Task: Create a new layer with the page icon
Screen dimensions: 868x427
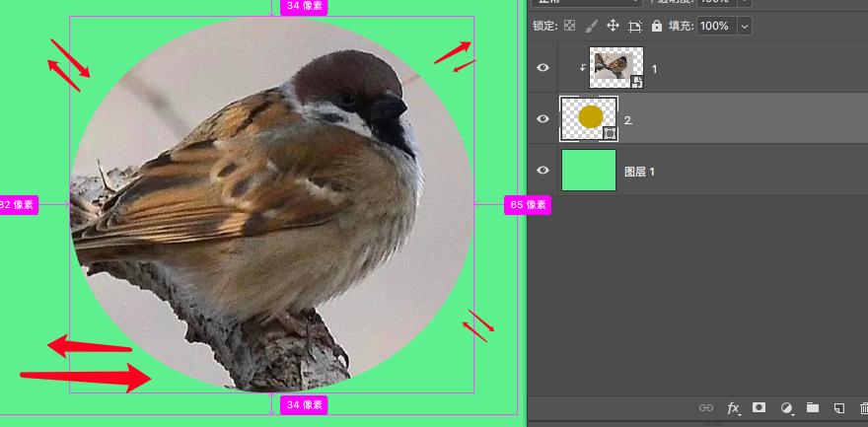Action: coord(839,407)
